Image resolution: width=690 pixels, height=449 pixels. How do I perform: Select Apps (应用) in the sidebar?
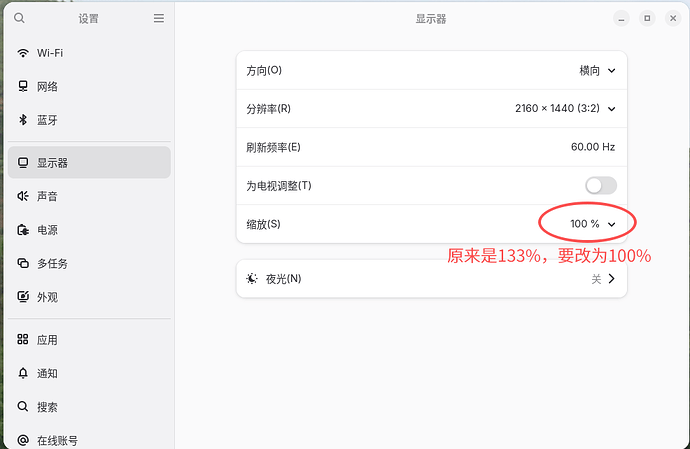click(47, 340)
